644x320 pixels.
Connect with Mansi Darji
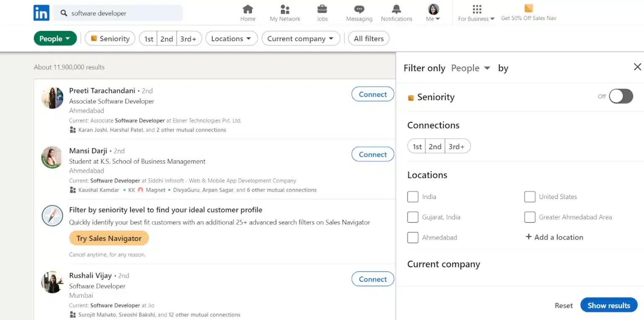[373, 154]
